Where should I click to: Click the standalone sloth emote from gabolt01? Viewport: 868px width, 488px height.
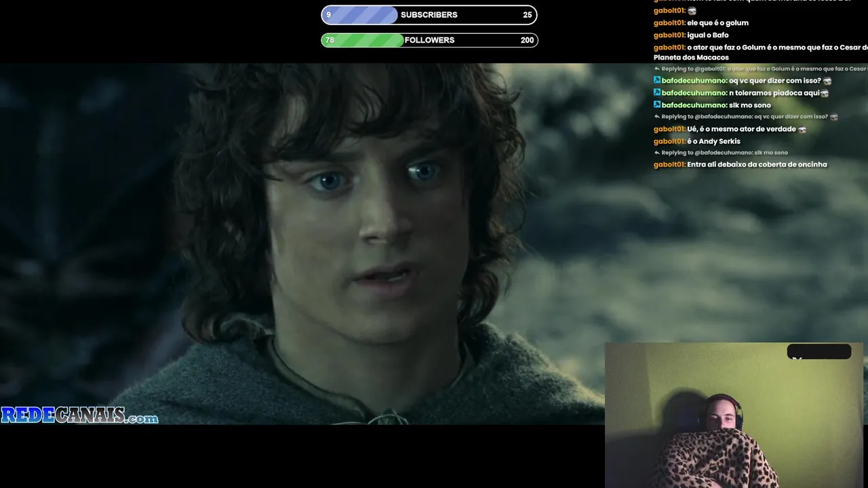click(692, 11)
